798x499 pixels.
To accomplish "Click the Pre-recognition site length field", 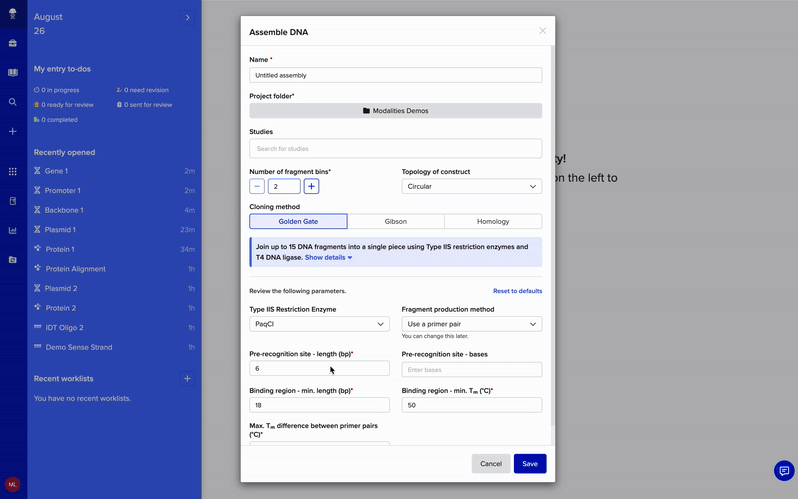I will (x=319, y=368).
